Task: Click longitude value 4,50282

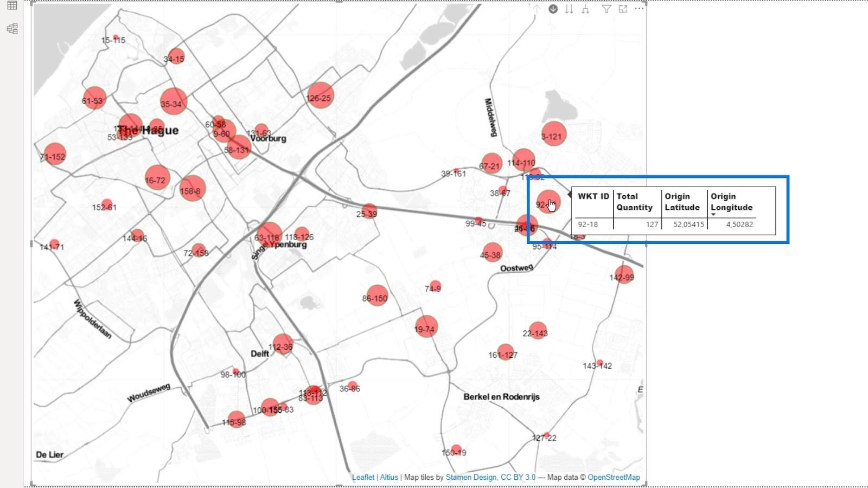Action: point(739,224)
